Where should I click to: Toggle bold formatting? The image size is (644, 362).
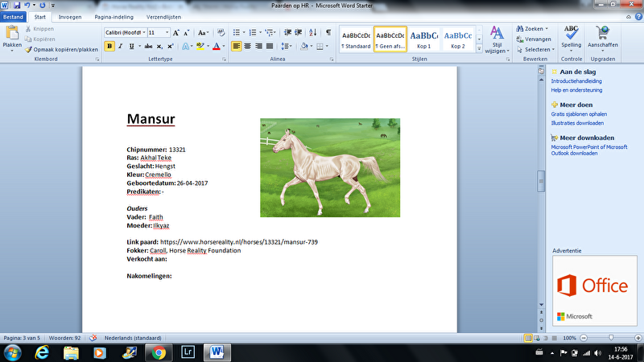coord(109,47)
